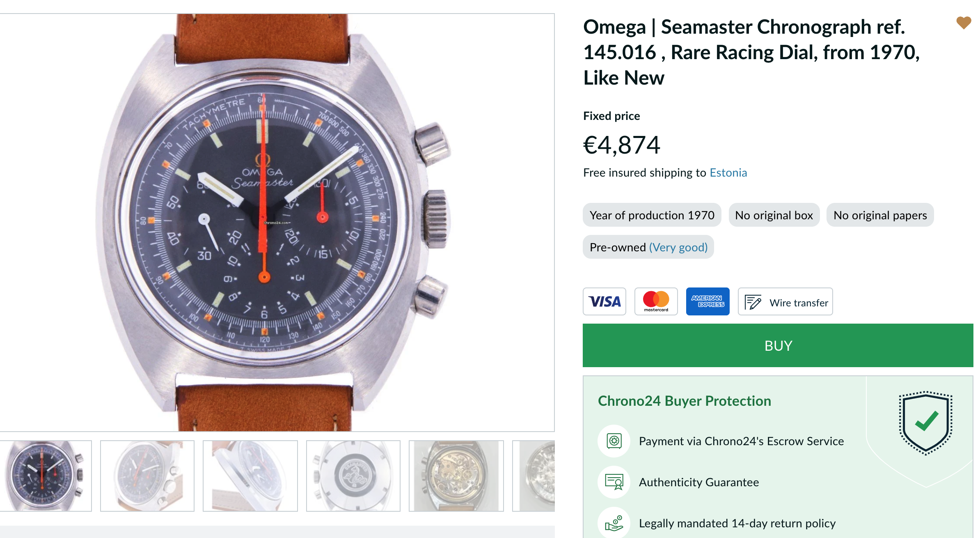Select the Wire transfer payment option
This screenshot has height=538, width=980.
coord(785,301)
